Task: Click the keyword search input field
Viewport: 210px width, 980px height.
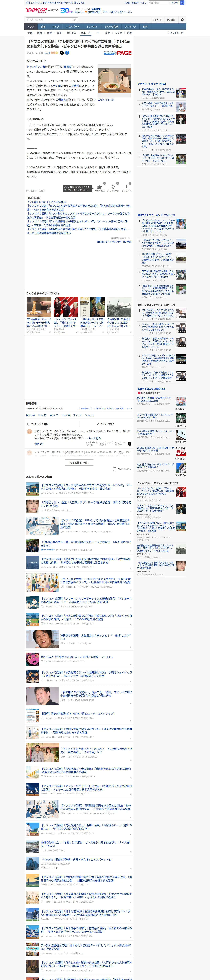Action: coord(49,20)
